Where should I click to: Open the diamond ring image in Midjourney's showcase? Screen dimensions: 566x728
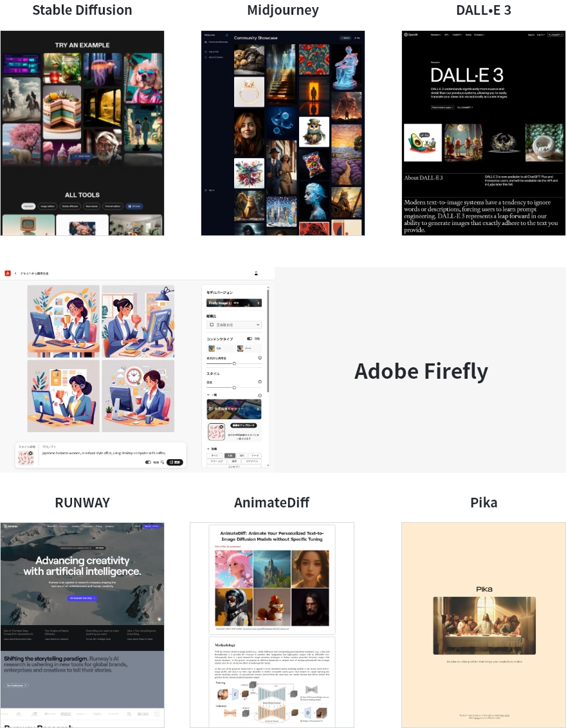click(249, 92)
